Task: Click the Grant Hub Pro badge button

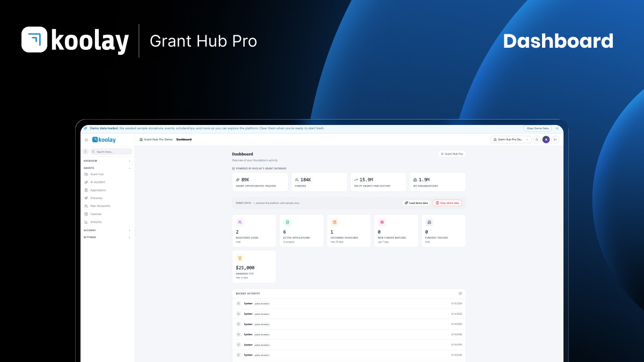Action: pos(452,154)
